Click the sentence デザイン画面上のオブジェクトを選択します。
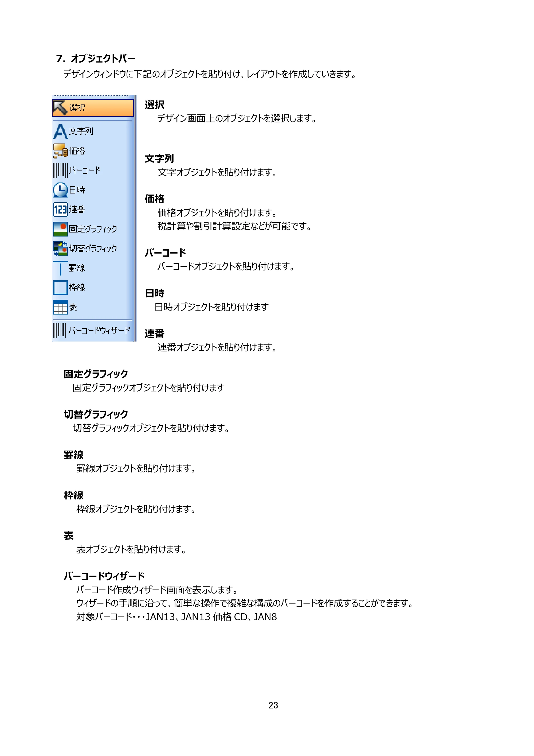Viewport: 534px width, 756px height. coord(237,118)
